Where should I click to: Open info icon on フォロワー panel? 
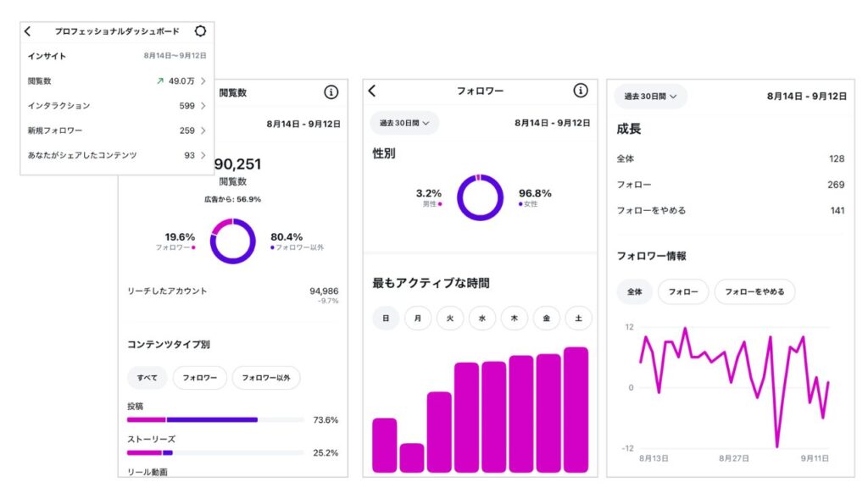coord(581,91)
